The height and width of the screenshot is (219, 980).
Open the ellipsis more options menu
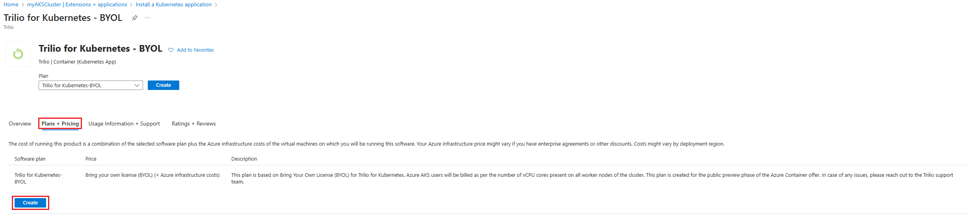coord(147,18)
